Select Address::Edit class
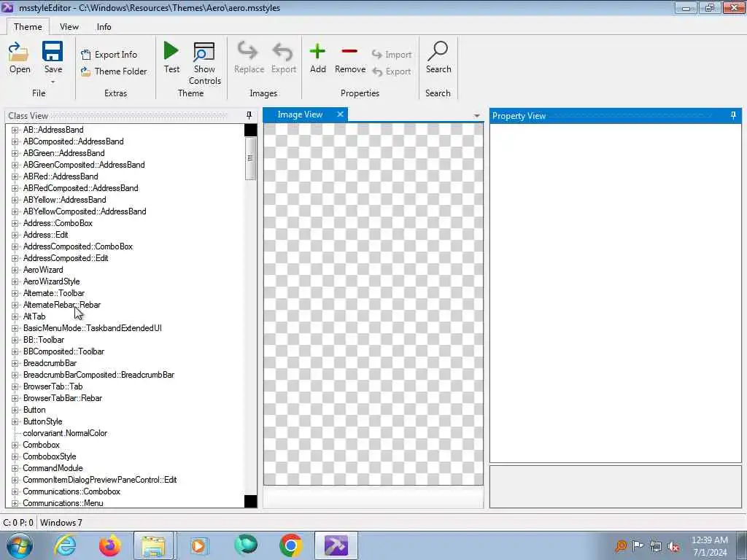The image size is (747, 560). [x=45, y=235]
